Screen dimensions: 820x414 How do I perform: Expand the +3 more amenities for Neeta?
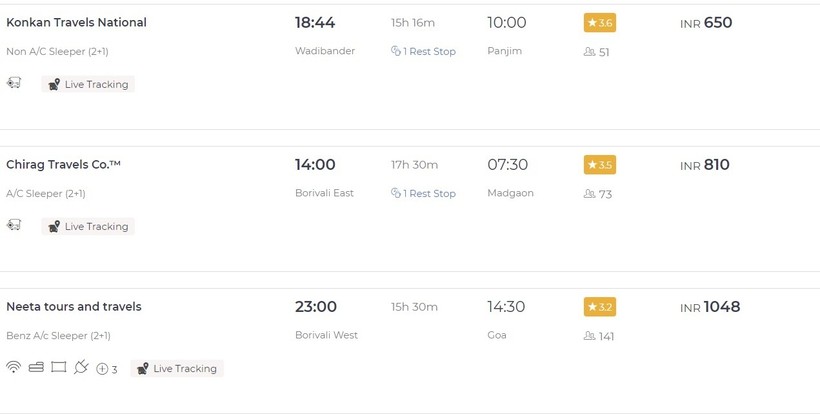pos(107,369)
